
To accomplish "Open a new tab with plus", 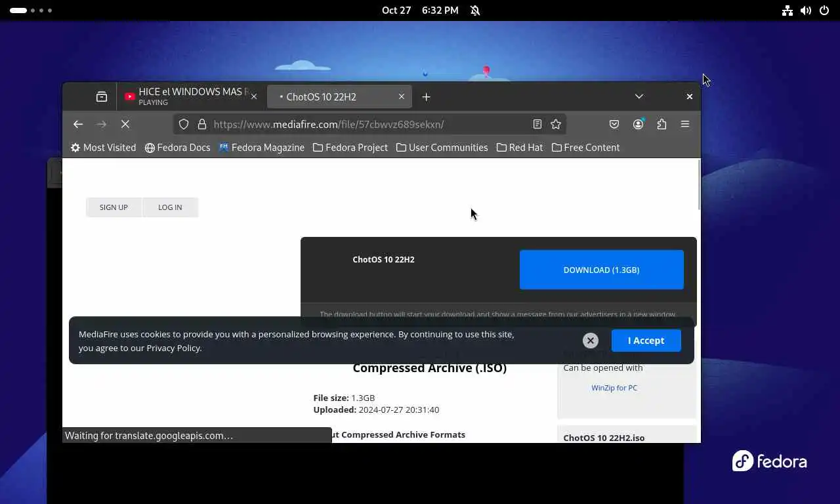I will pyautogui.click(x=426, y=96).
